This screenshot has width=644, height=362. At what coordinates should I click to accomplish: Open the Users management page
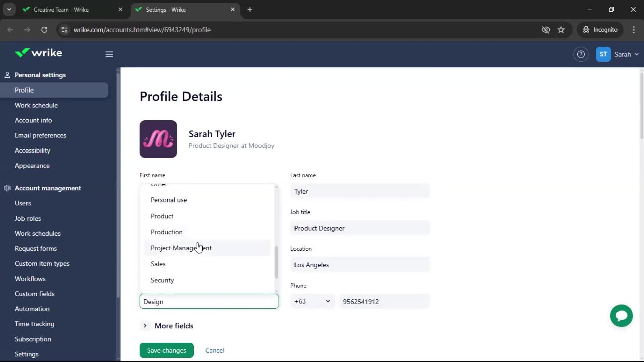coord(23,203)
